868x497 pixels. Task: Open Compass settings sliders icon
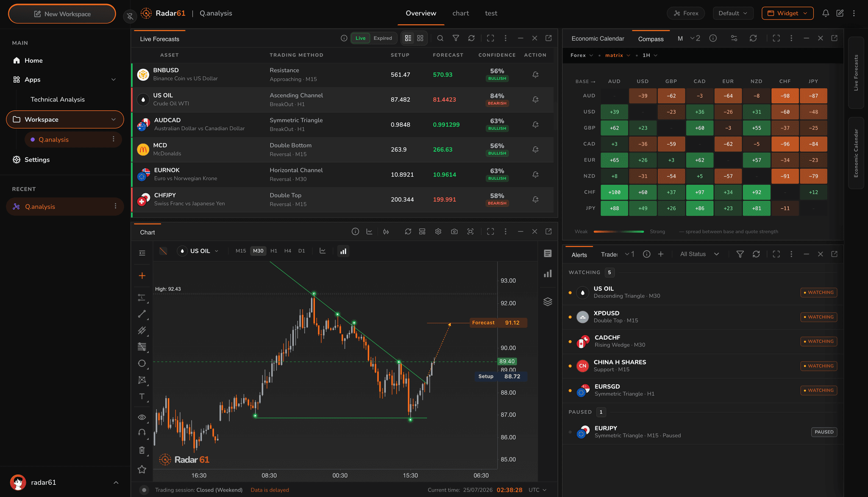click(x=734, y=38)
